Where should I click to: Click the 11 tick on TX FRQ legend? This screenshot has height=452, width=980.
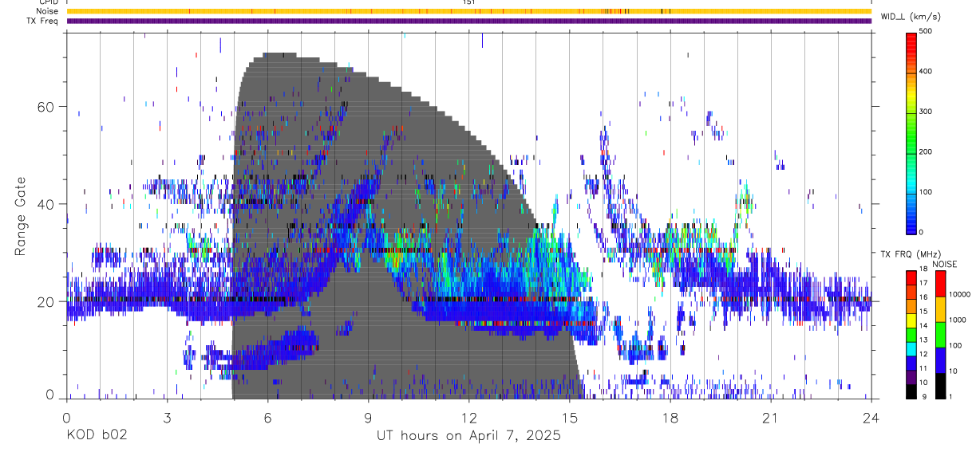pyautogui.click(x=924, y=369)
